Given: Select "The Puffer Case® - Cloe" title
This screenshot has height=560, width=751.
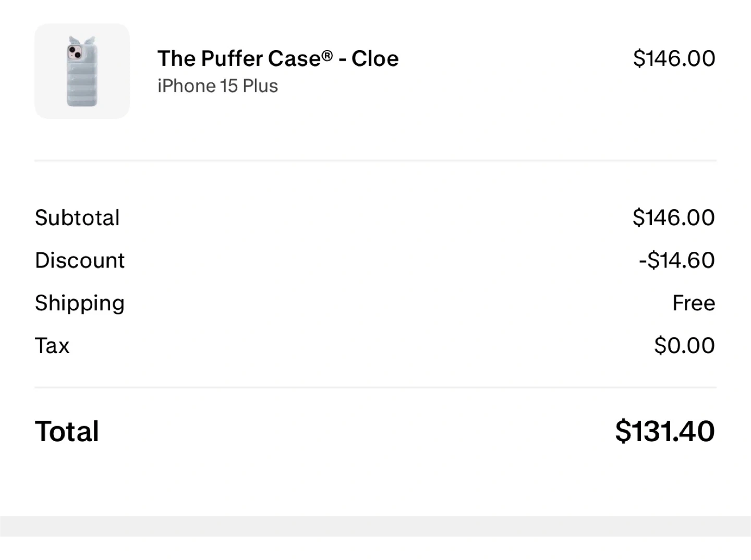Looking at the screenshot, I should [x=277, y=58].
